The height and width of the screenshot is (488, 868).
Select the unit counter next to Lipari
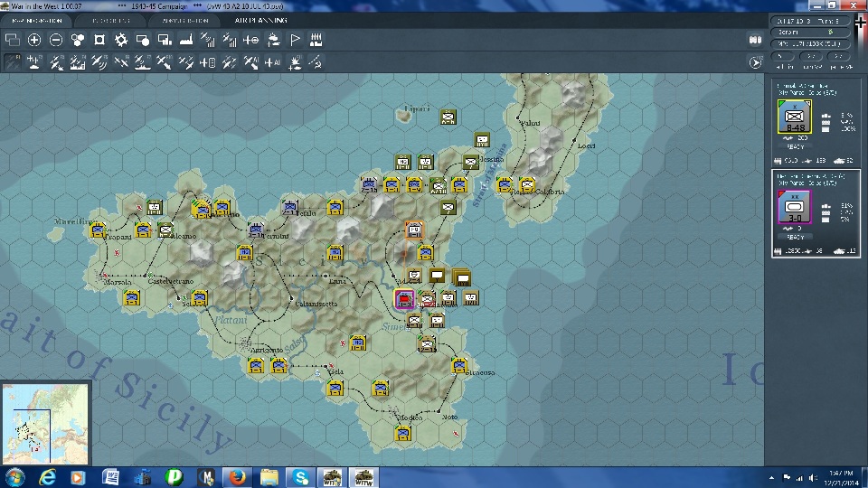448,117
